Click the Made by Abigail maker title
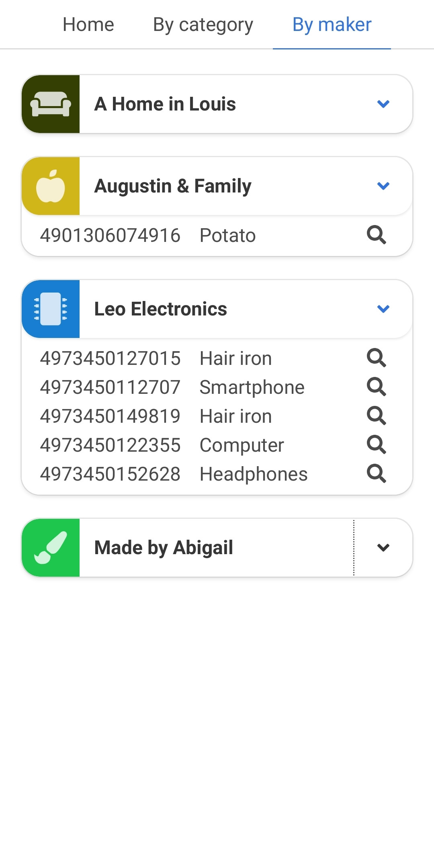 coord(164,548)
